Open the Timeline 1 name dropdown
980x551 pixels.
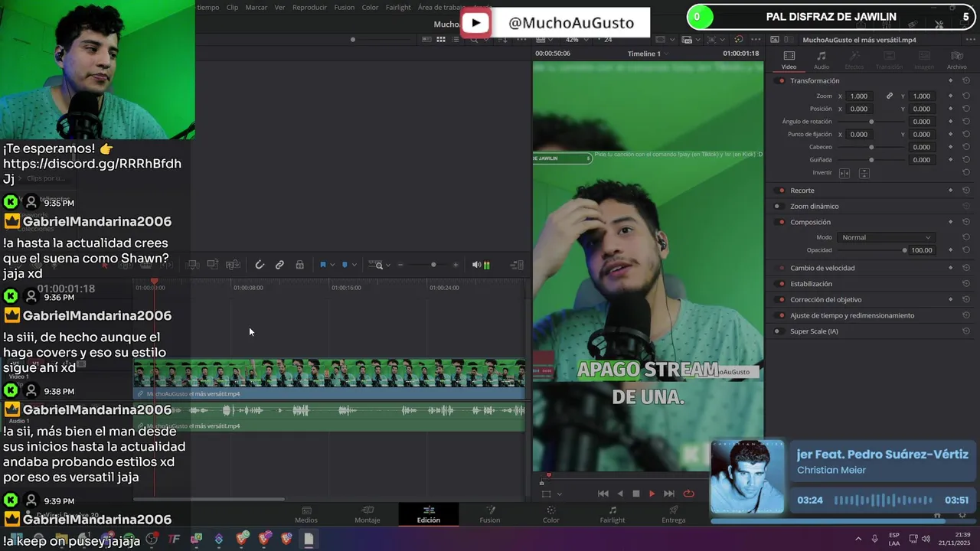pyautogui.click(x=648, y=54)
